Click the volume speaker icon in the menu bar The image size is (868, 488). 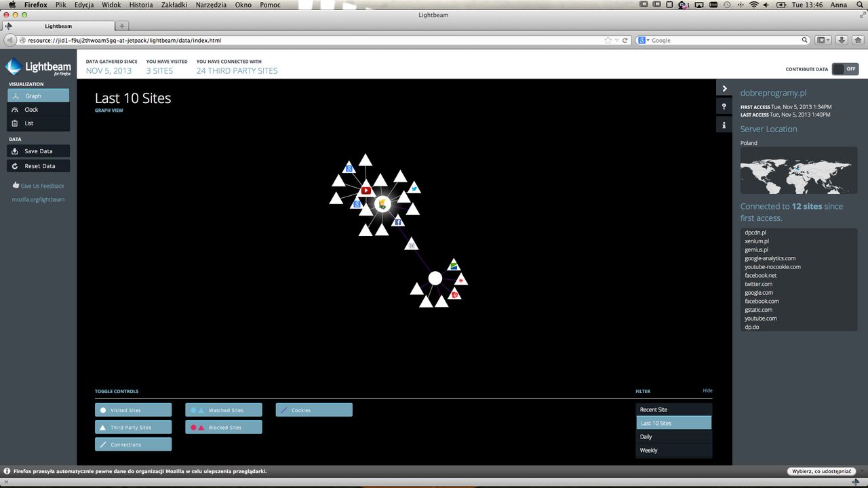(x=767, y=5)
